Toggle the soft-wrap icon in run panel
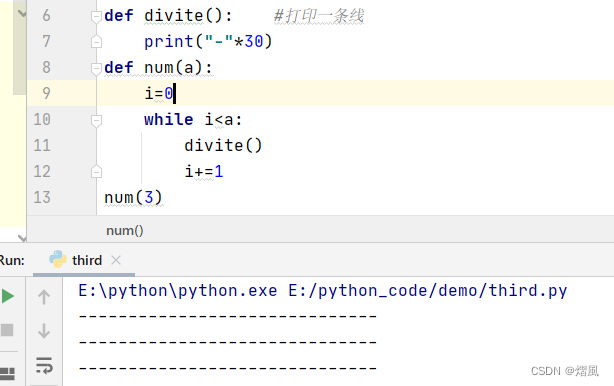The height and width of the screenshot is (386, 614). click(x=44, y=365)
